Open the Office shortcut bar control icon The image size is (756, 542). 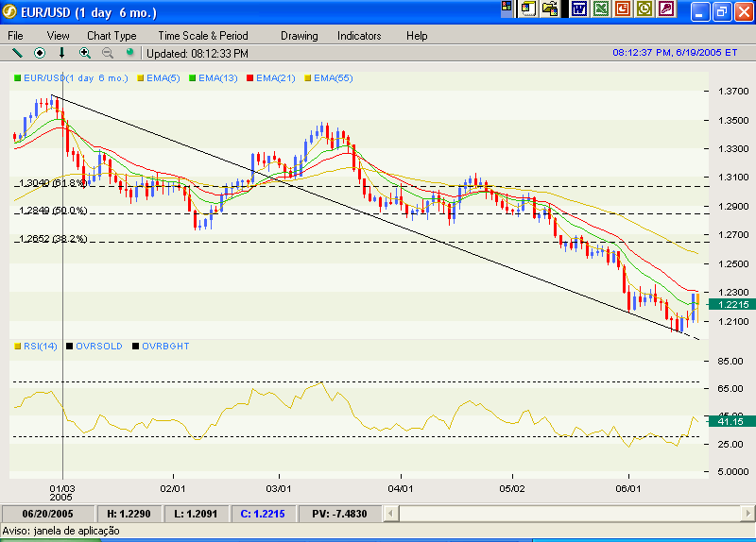(x=507, y=7)
